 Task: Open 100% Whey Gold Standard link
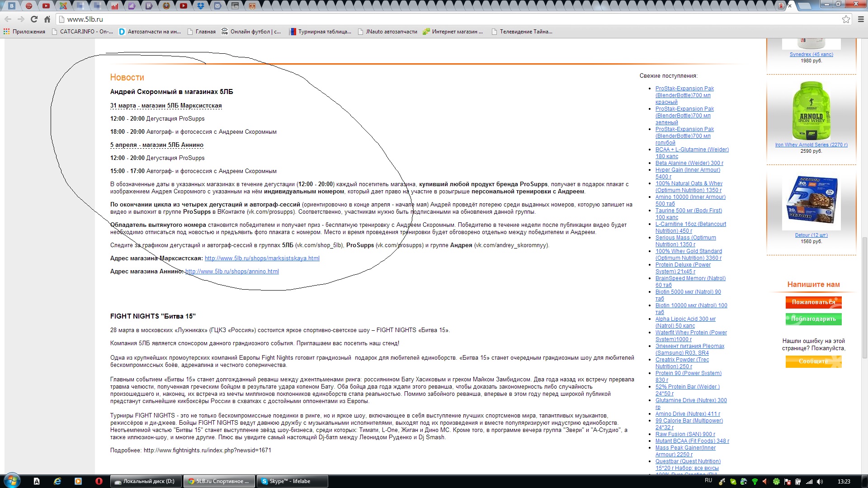point(689,254)
